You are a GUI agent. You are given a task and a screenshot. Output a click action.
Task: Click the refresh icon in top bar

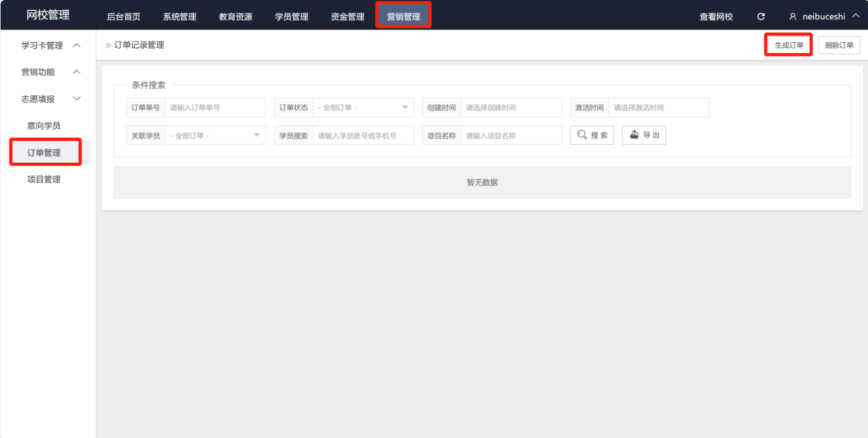tap(761, 17)
